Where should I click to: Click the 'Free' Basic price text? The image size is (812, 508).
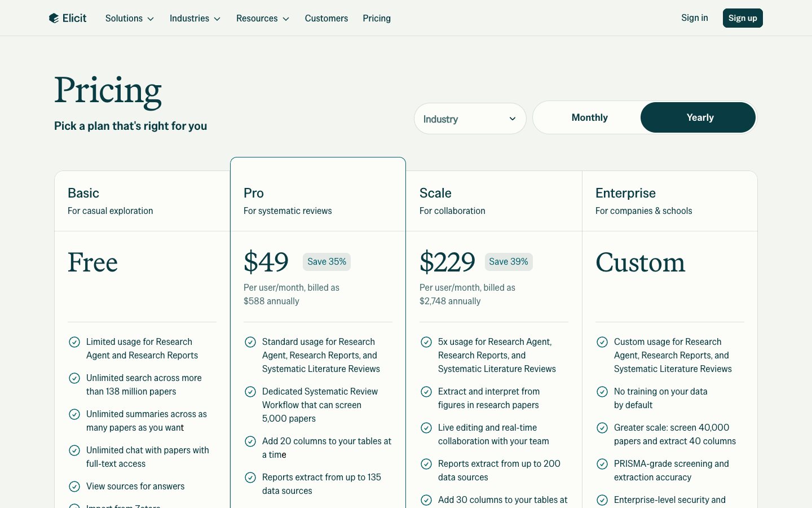click(93, 262)
